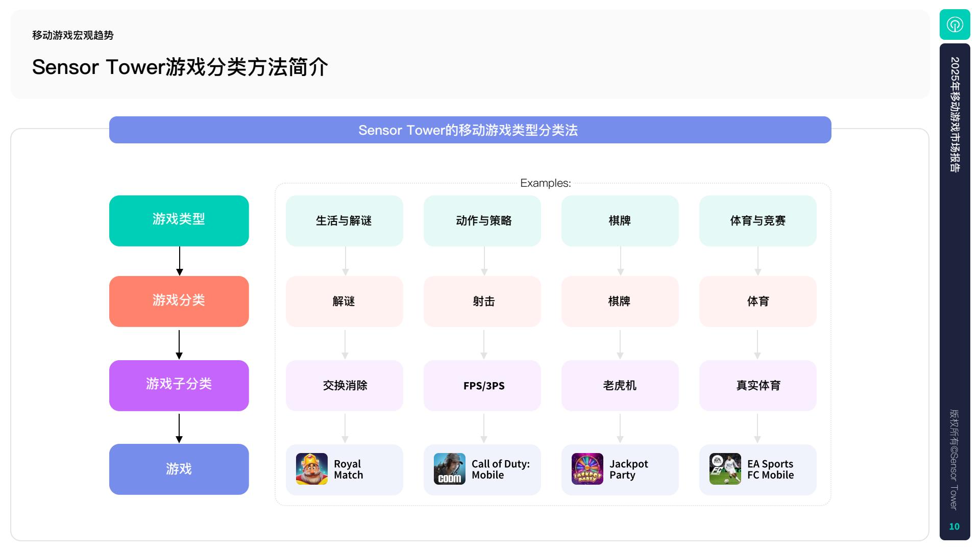Click the FPS/3PS subcategory box
The height and width of the screenshot is (551, 980).
click(x=482, y=385)
